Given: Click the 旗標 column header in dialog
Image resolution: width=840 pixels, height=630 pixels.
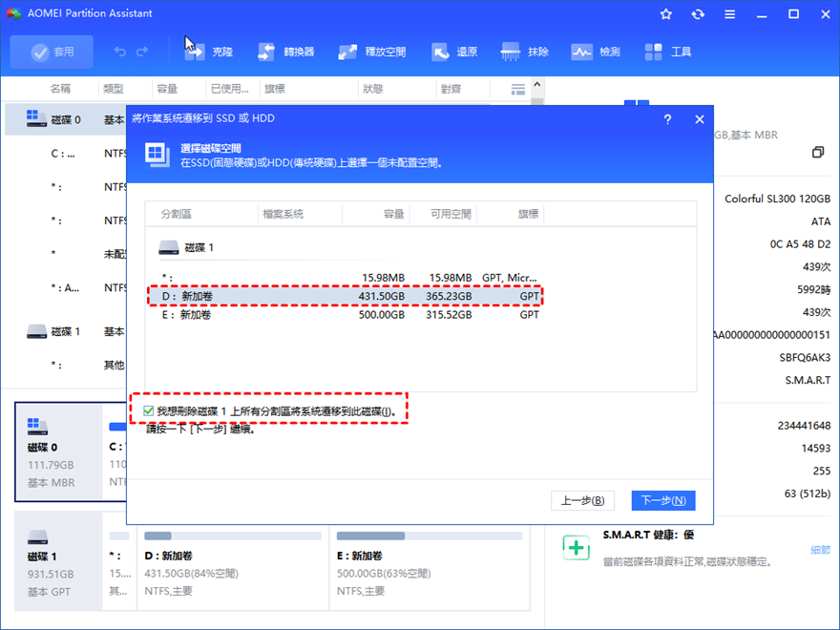Looking at the screenshot, I should [x=528, y=214].
